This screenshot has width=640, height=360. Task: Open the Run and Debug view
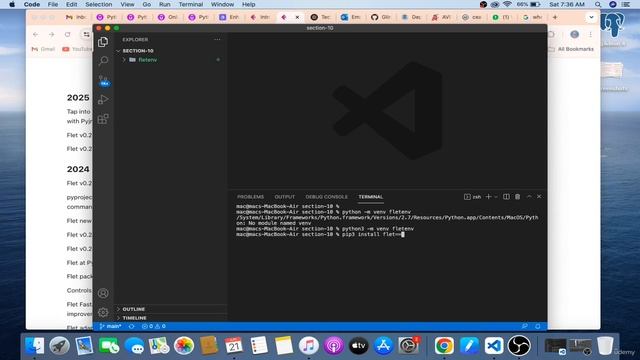(x=103, y=99)
